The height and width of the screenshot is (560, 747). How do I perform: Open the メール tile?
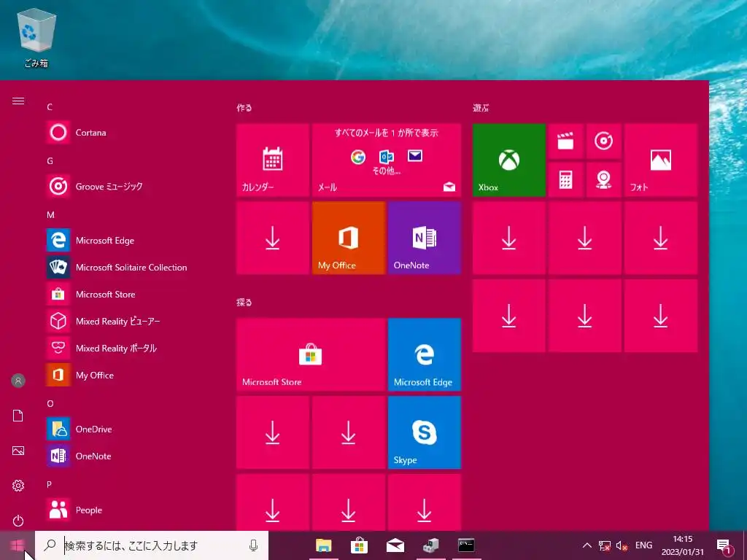[x=387, y=160]
